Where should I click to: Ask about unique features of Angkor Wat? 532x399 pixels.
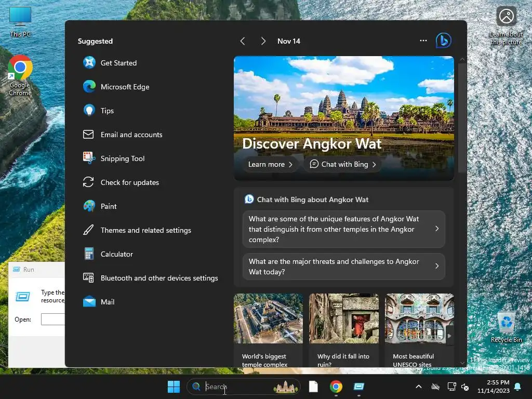tap(344, 229)
